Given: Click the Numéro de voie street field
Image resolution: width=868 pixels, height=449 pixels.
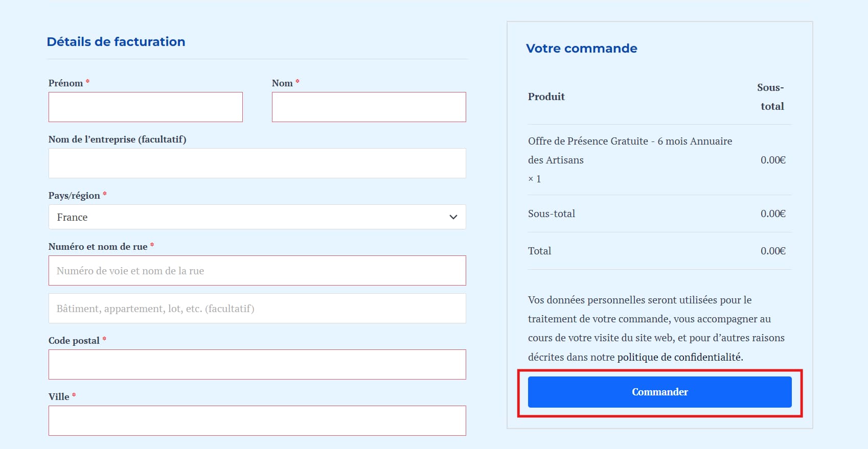Looking at the screenshot, I should (257, 270).
